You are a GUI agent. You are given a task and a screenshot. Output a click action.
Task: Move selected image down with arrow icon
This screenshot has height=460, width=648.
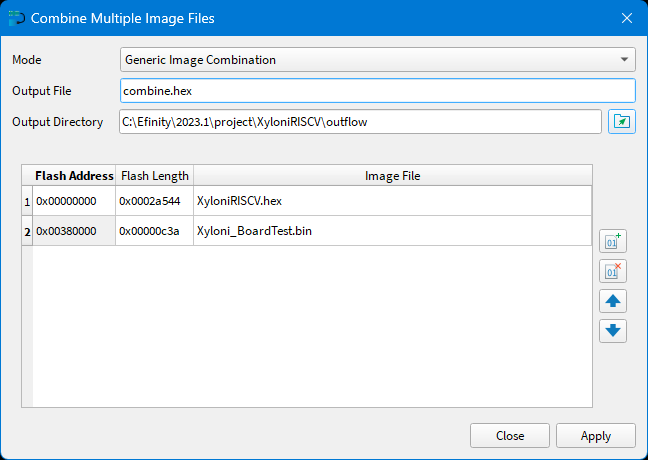(x=613, y=331)
